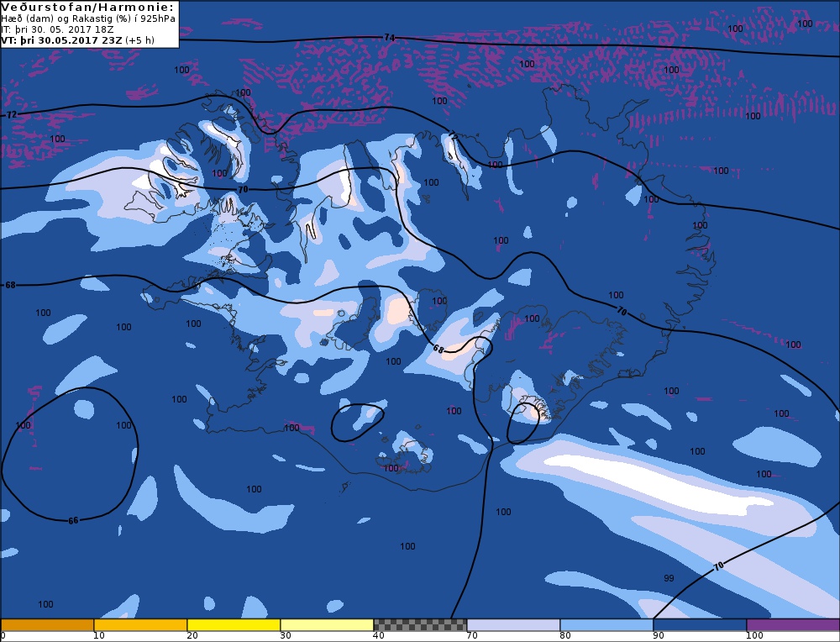The height and width of the screenshot is (642, 840).
Task: Click the dark orange 0–10 legend swatch
Action: (47, 625)
